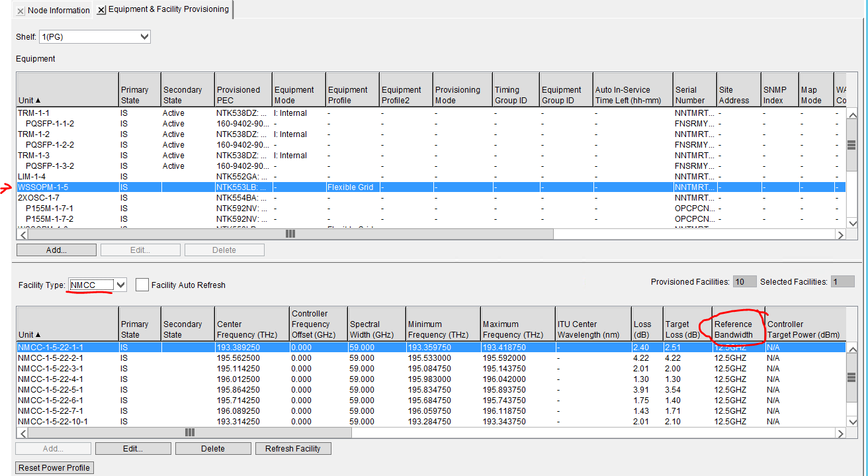
Task: Click Equipment Profile column header
Action: pos(353,89)
